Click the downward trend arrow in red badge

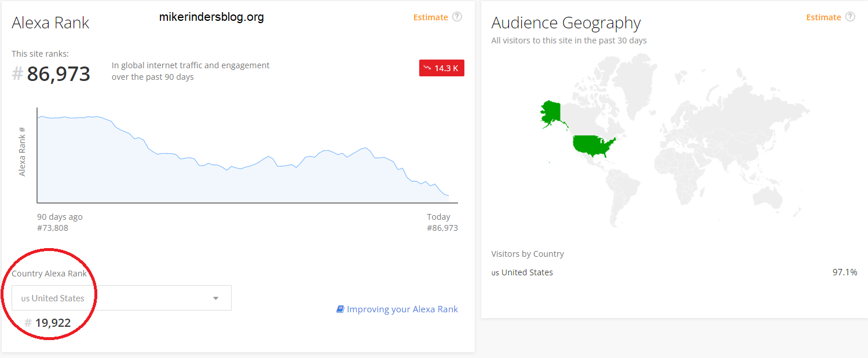427,68
